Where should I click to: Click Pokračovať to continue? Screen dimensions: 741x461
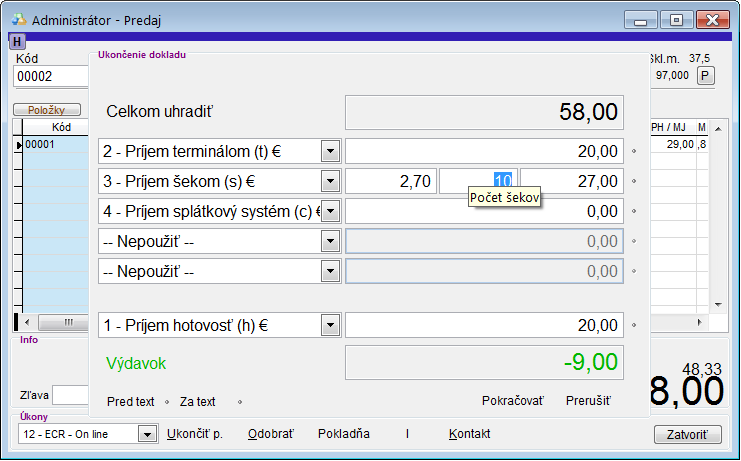(512, 401)
